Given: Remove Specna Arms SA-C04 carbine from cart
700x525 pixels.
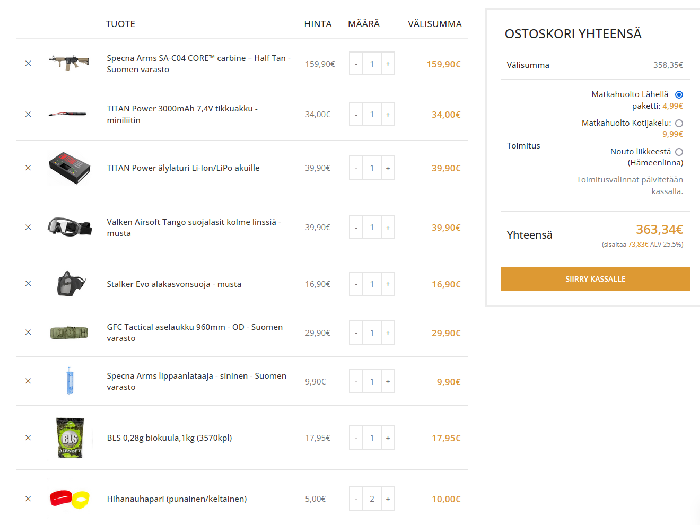Looking at the screenshot, I should [28, 64].
